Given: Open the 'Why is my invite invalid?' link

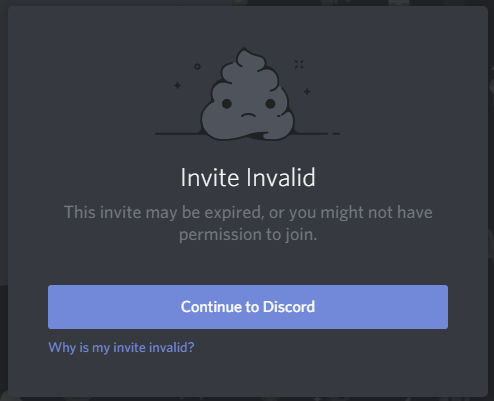Looking at the screenshot, I should [121, 348].
